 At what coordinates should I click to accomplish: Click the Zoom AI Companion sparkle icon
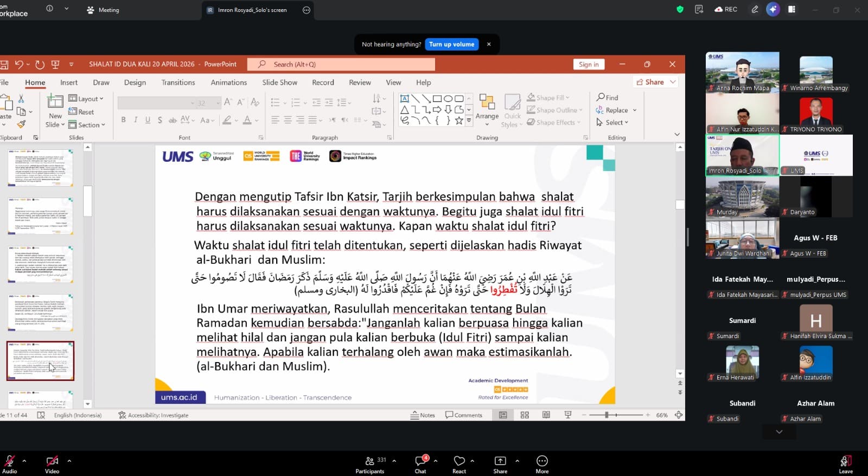(x=773, y=9)
